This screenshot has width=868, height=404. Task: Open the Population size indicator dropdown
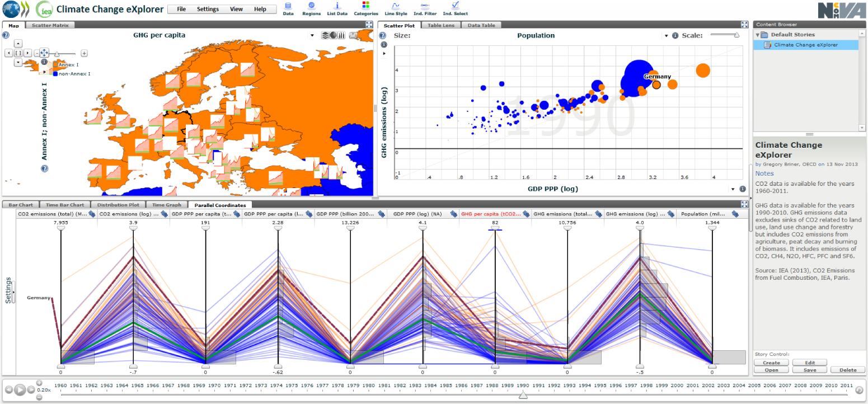point(666,36)
